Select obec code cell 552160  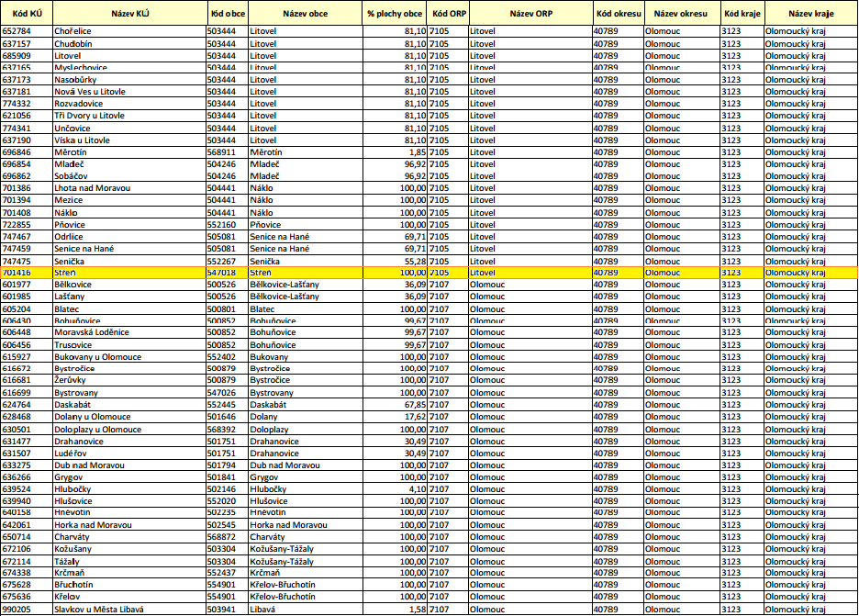[x=228, y=225]
